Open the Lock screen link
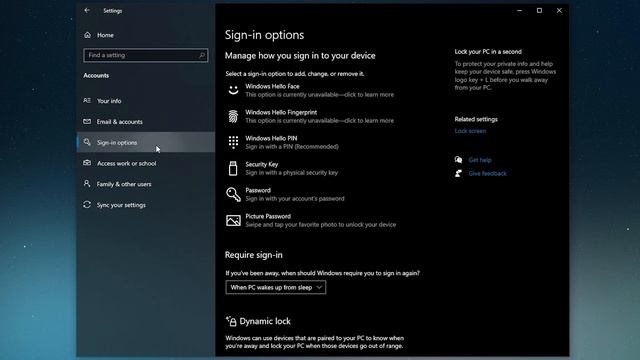 (x=470, y=131)
